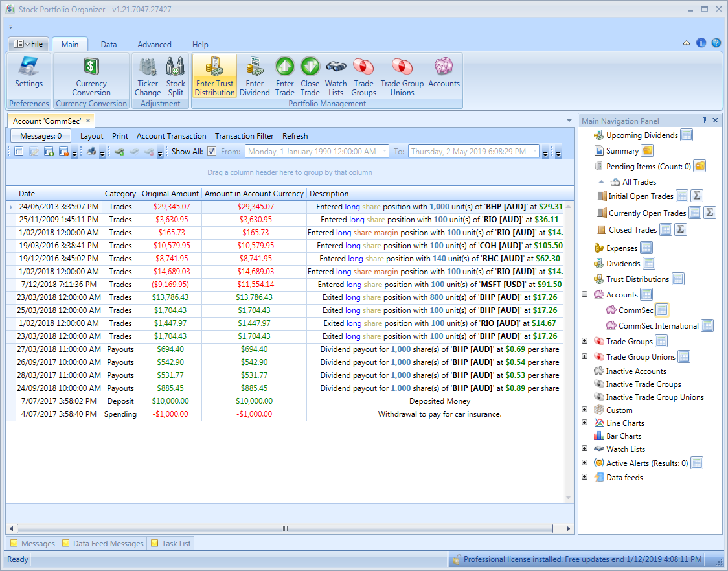This screenshot has height=571, width=728.
Task: Sort by the Date column header
Action: [58, 193]
